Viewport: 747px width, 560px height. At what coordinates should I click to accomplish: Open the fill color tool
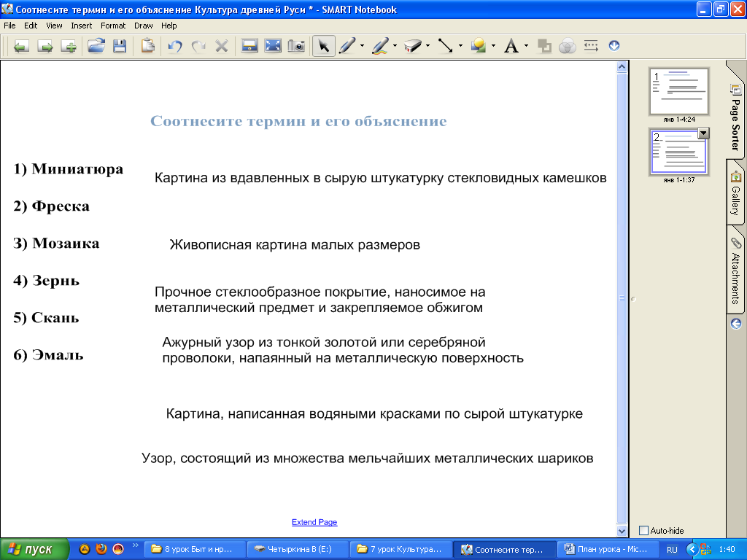544,46
